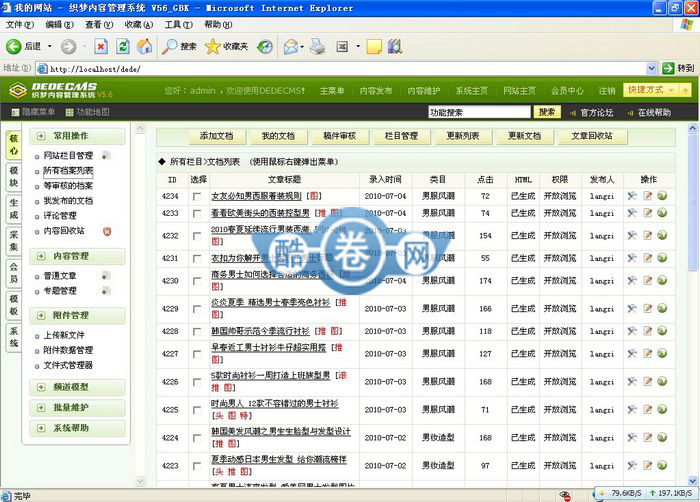Tick the checkbox for article 4234
The width and height of the screenshot is (700, 502).
pyautogui.click(x=196, y=196)
